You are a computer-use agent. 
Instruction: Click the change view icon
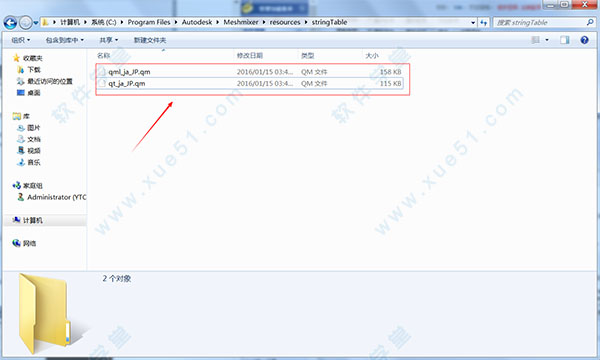coord(536,40)
